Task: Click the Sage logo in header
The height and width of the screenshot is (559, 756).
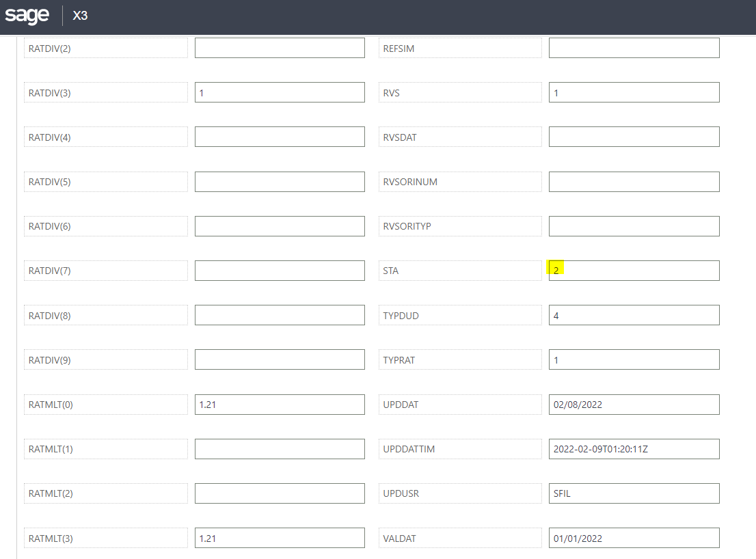Action: [27, 15]
